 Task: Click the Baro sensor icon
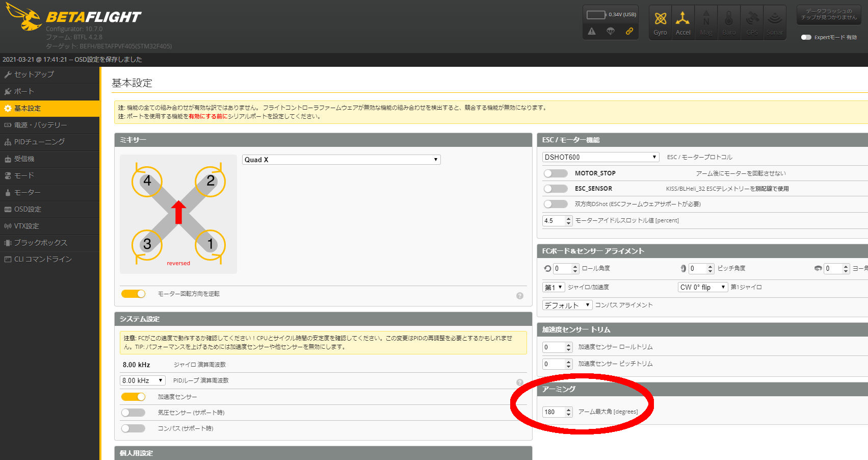coord(729,23)
